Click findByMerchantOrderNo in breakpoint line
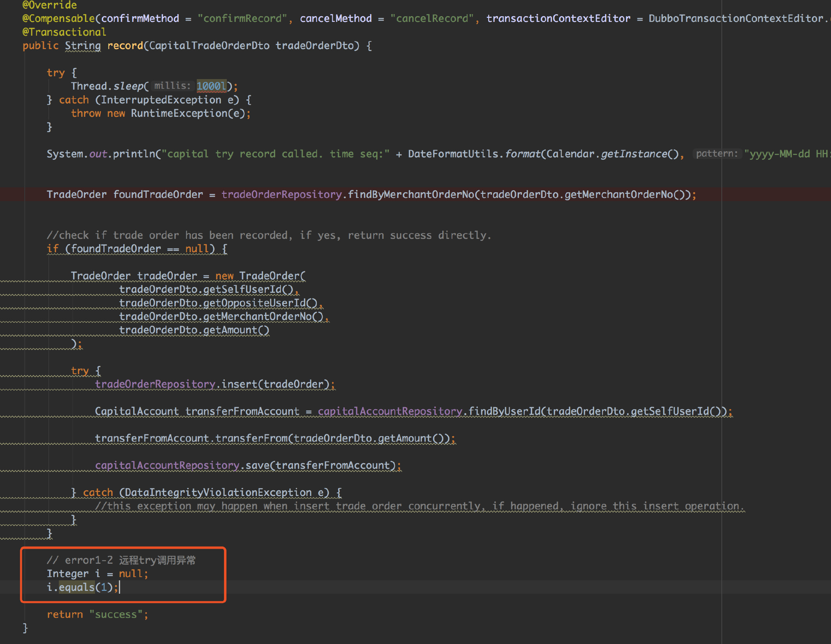This screenshot has height=644, width=831. tap(411, 195)
